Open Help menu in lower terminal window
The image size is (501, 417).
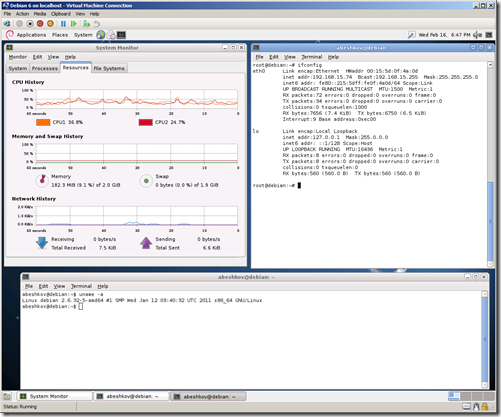tap(103, 286)
